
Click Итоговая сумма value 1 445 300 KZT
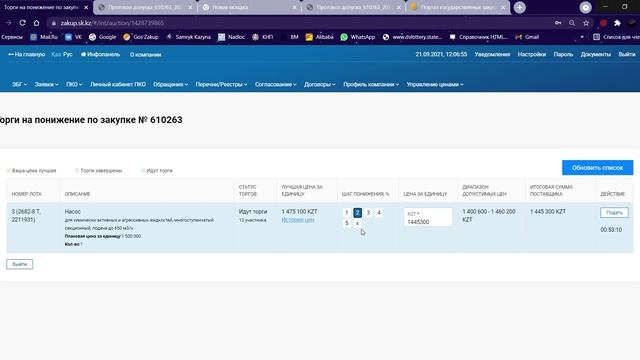548,211
